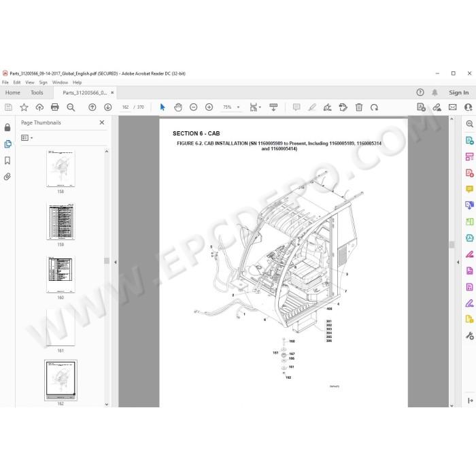Select the arrow Selection tool
The width and height of the screenshot is (476, 476).
point(163,107)
